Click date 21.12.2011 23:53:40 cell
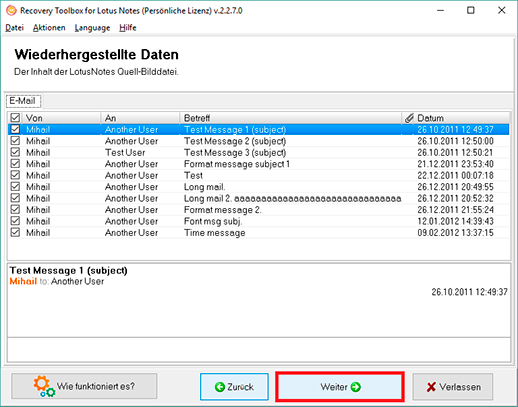 455,164
